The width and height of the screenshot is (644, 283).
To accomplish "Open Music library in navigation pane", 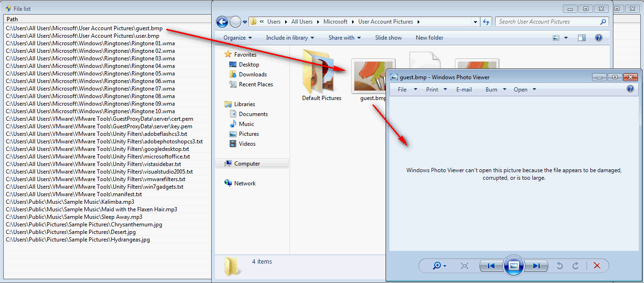I will [247, 124].
